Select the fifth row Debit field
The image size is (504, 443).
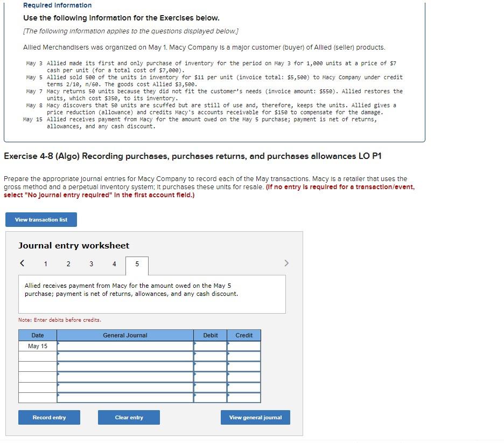pyautogui.click(x=210, y=387)
